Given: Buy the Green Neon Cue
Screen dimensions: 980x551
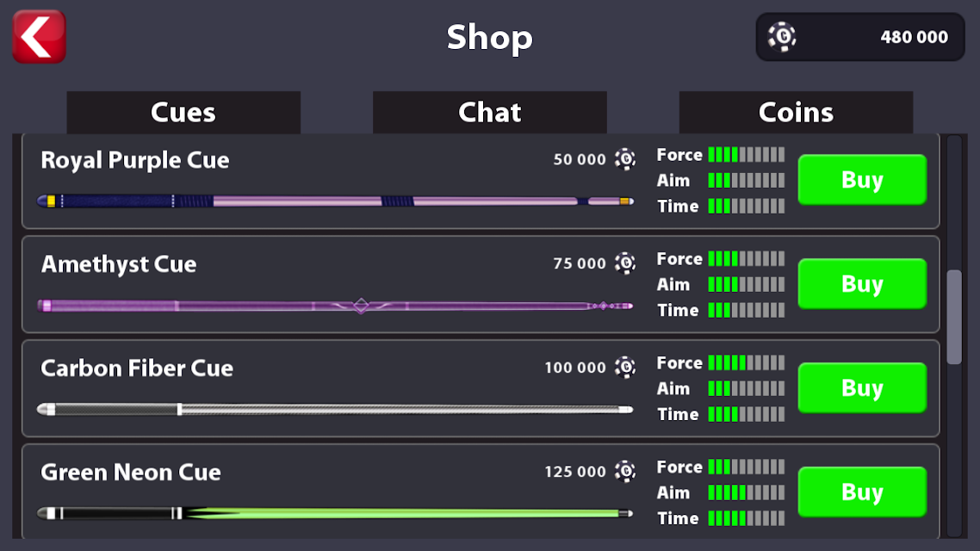Looking at the screenshot, I should [x=863, y=492].
